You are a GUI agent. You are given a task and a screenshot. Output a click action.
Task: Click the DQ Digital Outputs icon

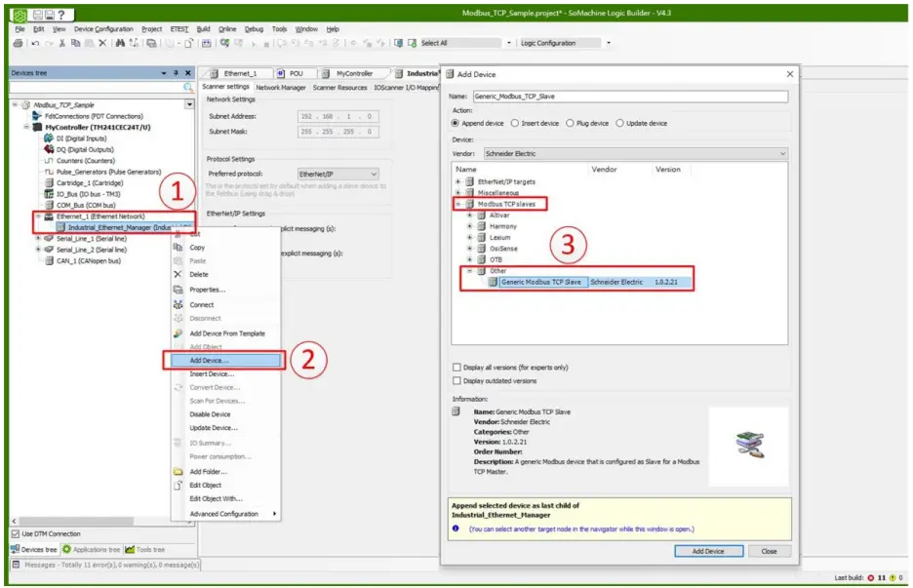49,149
